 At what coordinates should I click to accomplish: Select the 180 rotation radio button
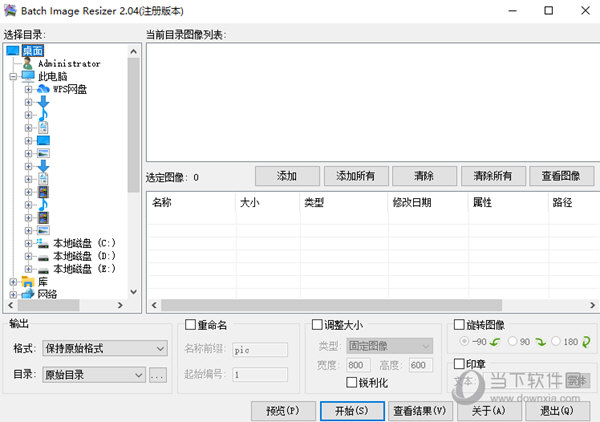556,341
